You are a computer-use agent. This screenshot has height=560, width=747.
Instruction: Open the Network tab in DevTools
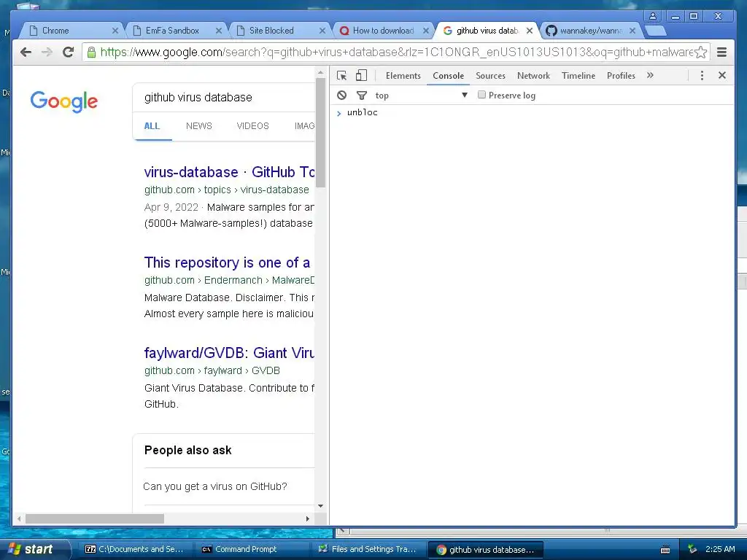(x=533, y=75)
